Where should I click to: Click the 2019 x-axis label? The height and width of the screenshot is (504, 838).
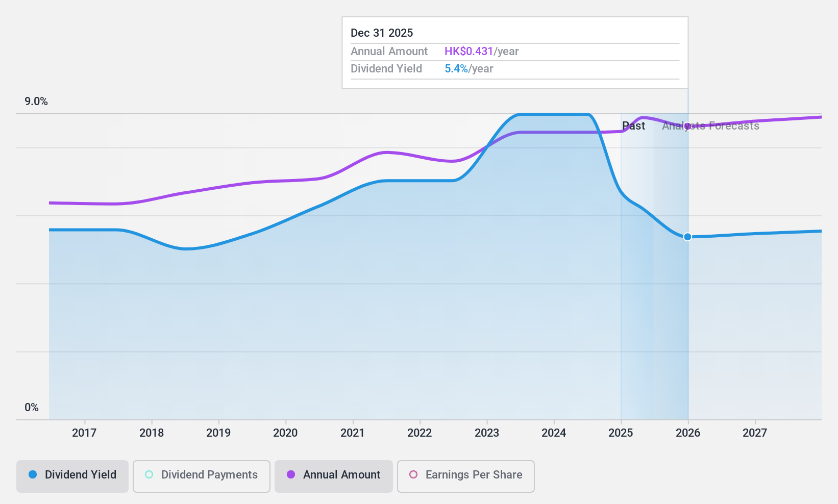[218, 433]
